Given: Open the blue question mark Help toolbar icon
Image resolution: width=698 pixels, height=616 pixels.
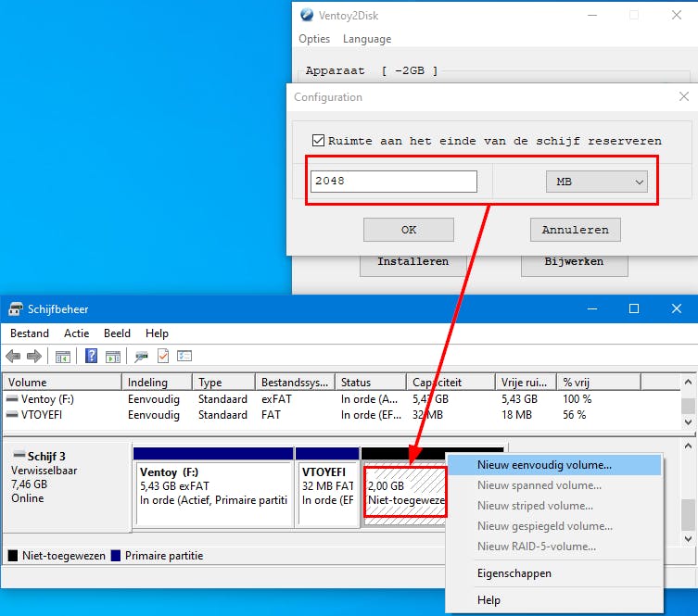Looking at the screenshot, I should point(91,356).
